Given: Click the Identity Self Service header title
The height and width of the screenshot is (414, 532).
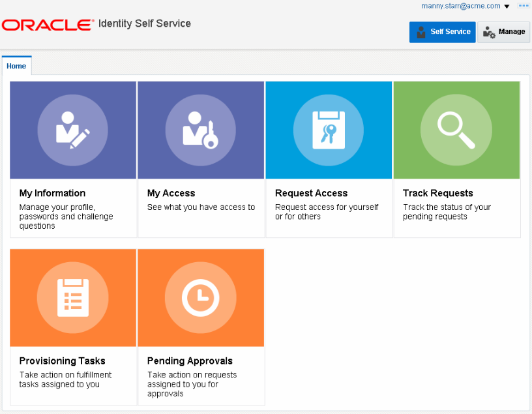Looking at the screenshot, I should (x=144, y=23).
